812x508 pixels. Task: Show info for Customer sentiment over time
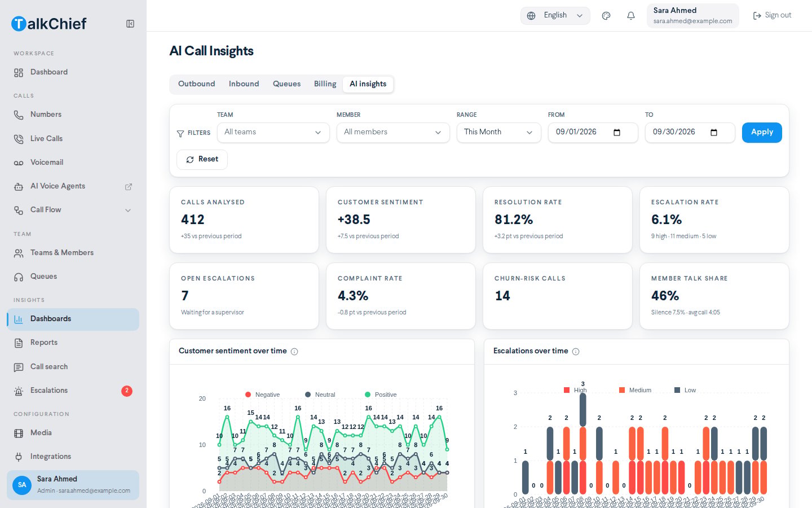tap(294, 352)
